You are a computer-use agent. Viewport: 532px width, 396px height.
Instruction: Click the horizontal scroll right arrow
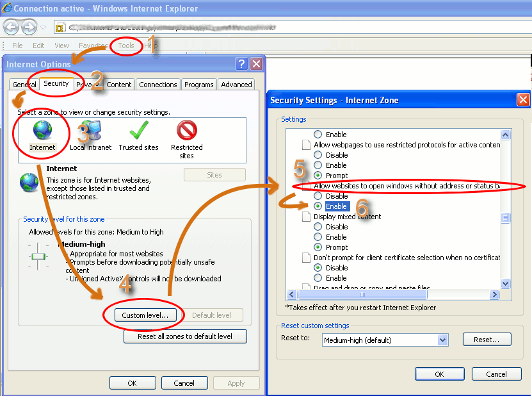tap(494, 295)
